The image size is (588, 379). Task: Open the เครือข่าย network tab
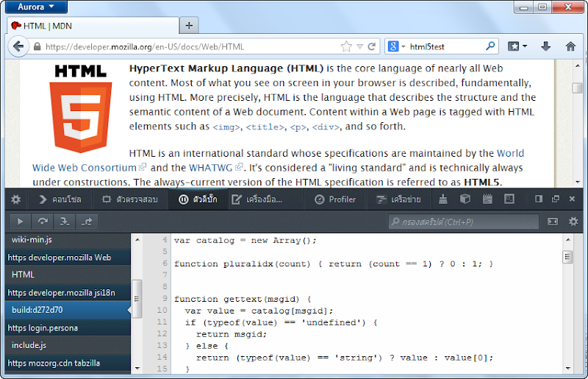click(x=398, y=199)
